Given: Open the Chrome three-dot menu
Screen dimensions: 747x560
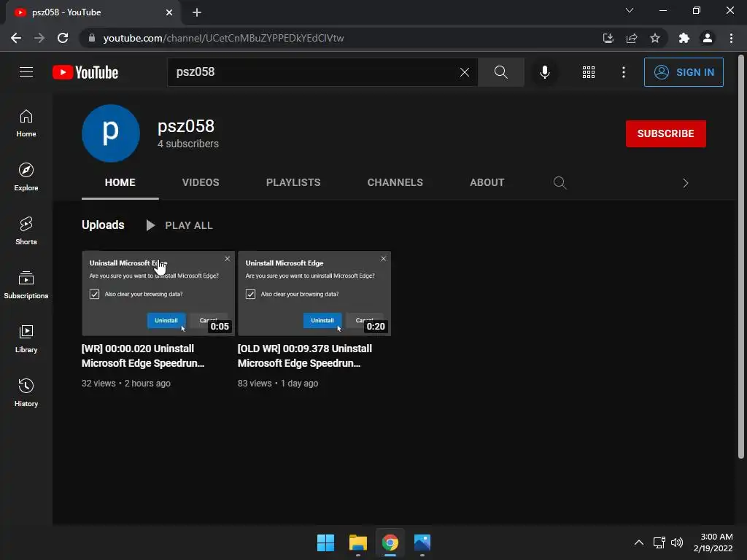Looking at the screenshot, I should (731, 38).
